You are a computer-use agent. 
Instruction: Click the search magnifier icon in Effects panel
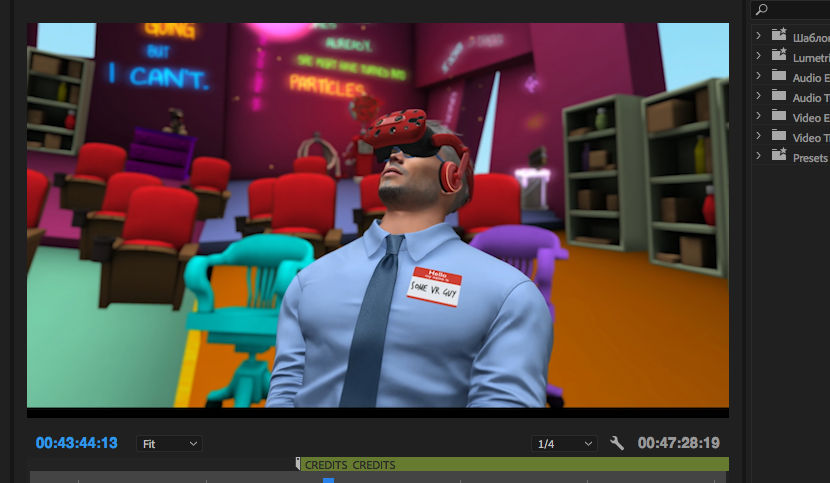(x=762, y=9)
